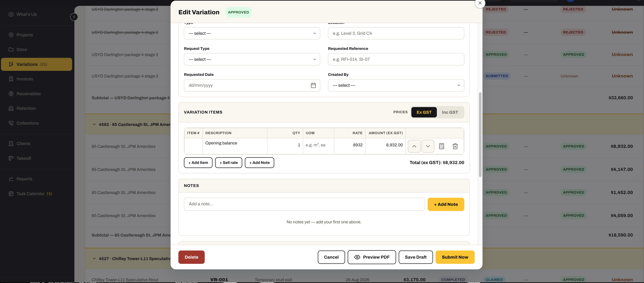Screen dimensions: 644x283
Task: Click the Clients building icon
Action: 11,143
